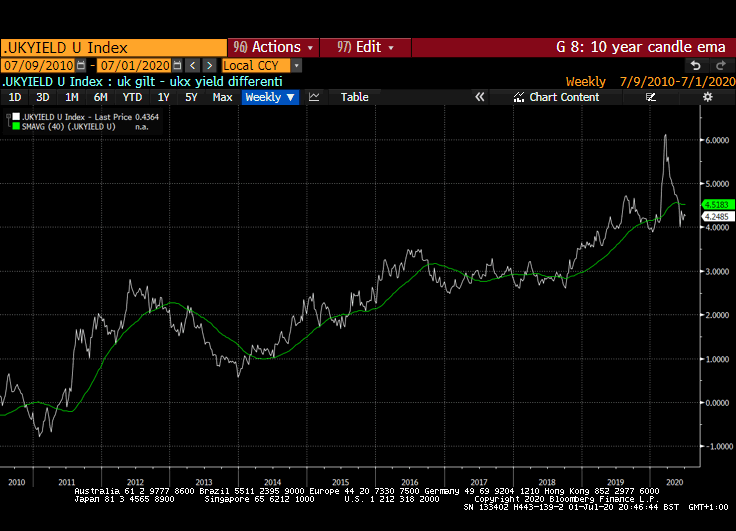Select the 1Y range tab
The height and width of the screenshot is (531, 736).
(x=163, y=97)
